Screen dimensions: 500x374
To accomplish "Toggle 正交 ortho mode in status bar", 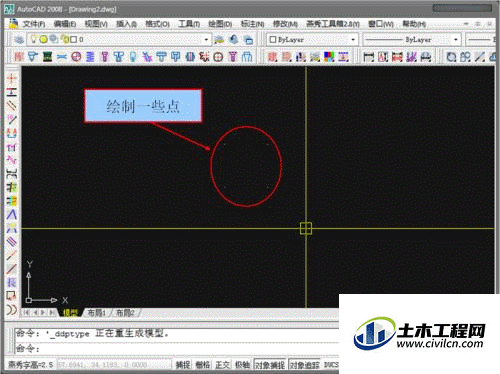I will (222, 365).
